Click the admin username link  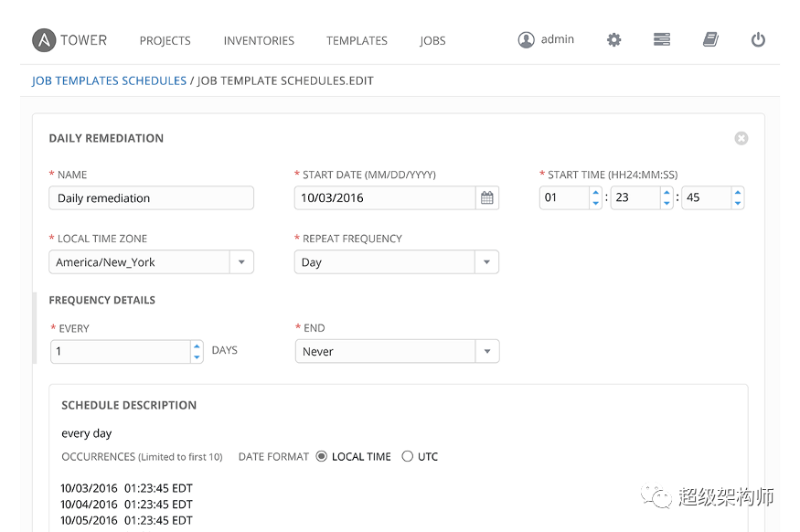(x=559, y=39)
